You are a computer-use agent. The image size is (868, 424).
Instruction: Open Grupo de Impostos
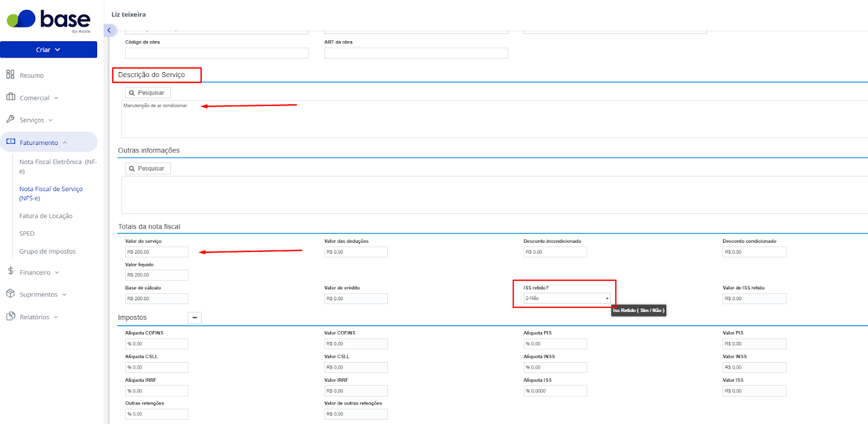tap(47, 251)
